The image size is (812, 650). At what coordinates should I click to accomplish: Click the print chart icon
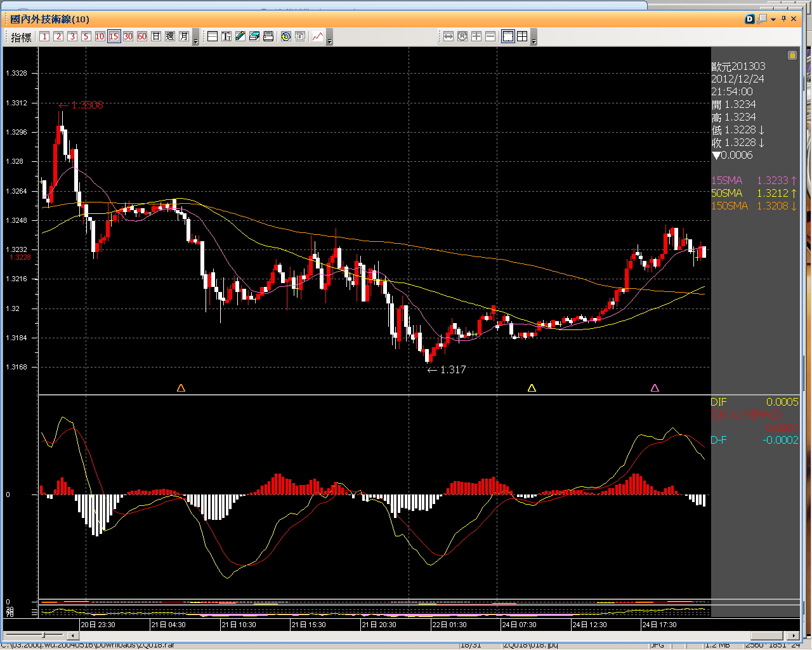pyautogui.click(x=268, y=37)
